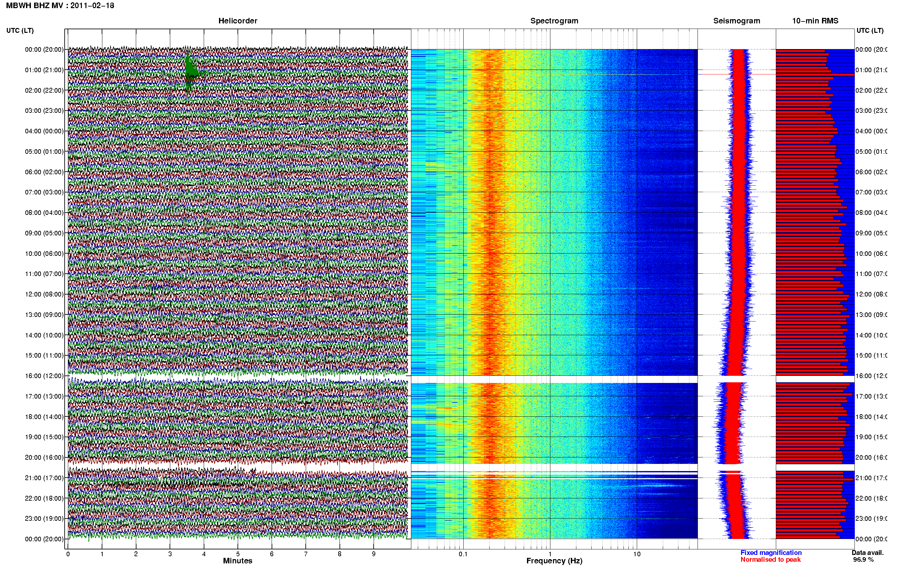924x578 pixels.
Task: Select the left 21:00 (17:00) time label
Action: pyautogui.click(x=44, y=478)
